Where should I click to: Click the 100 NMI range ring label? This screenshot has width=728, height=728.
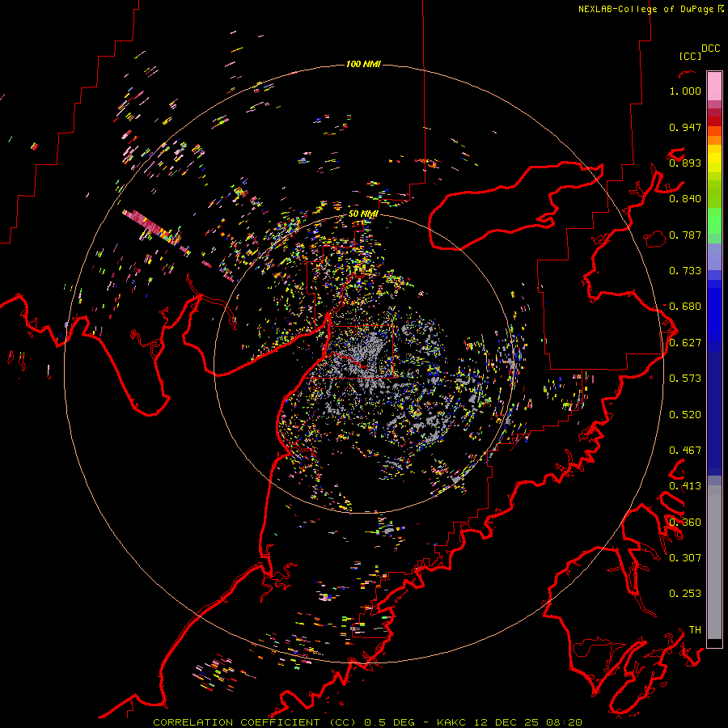click(x=363, y=64)
